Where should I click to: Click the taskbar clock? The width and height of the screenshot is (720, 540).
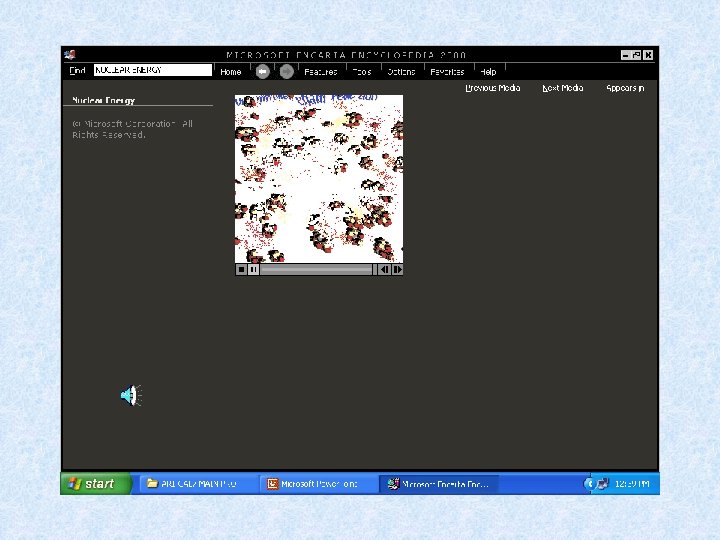pos(632,484)
